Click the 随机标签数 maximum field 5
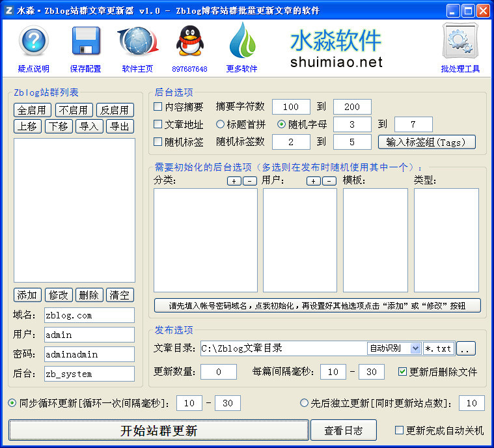494x448 pixels. (x=352, y=142)
